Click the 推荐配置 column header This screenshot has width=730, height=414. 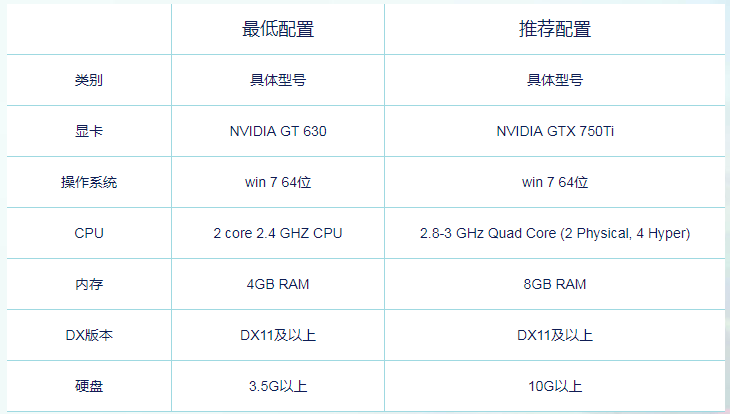pos(555,29)
